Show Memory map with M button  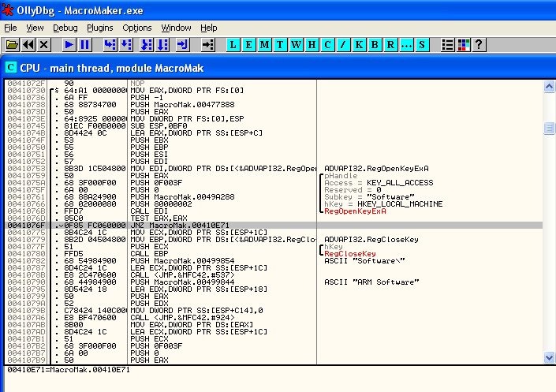(264, 45)
